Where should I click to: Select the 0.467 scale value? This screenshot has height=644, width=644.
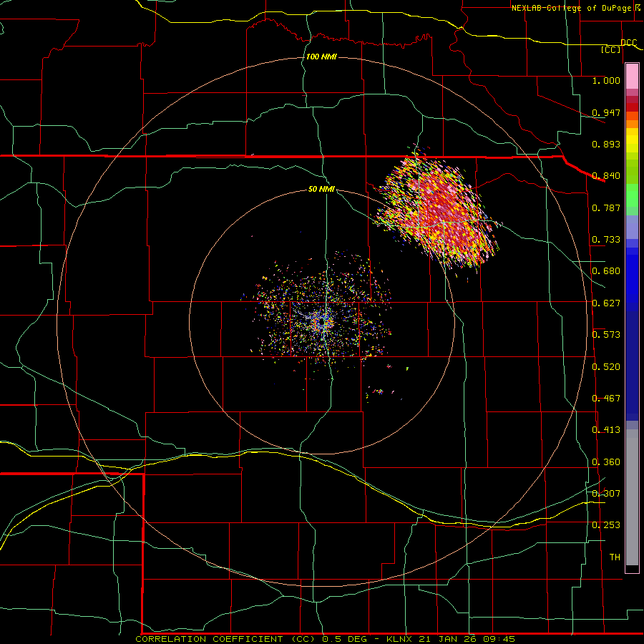606,399
